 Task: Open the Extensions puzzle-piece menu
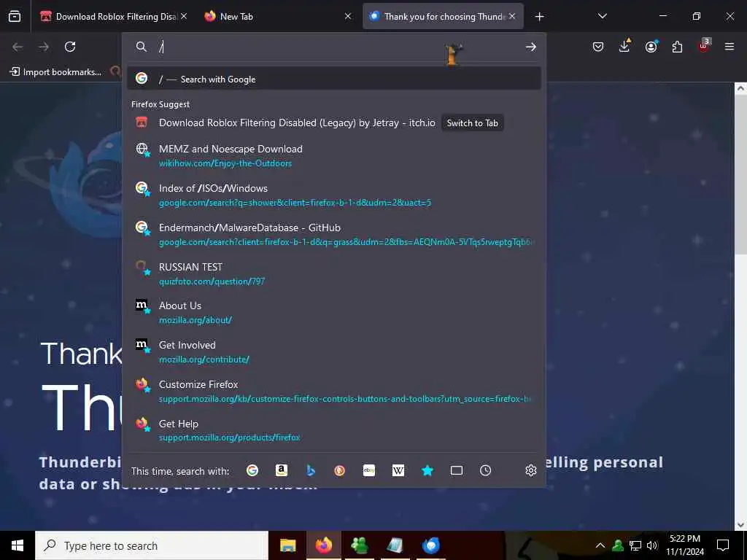click(x=677, y=47)
